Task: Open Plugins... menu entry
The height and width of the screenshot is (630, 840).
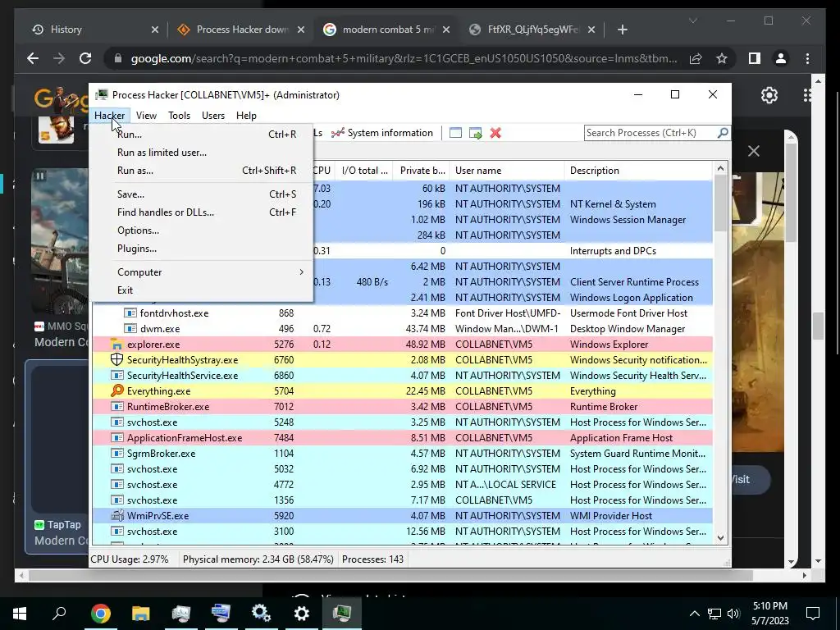Action: (201, 249)
